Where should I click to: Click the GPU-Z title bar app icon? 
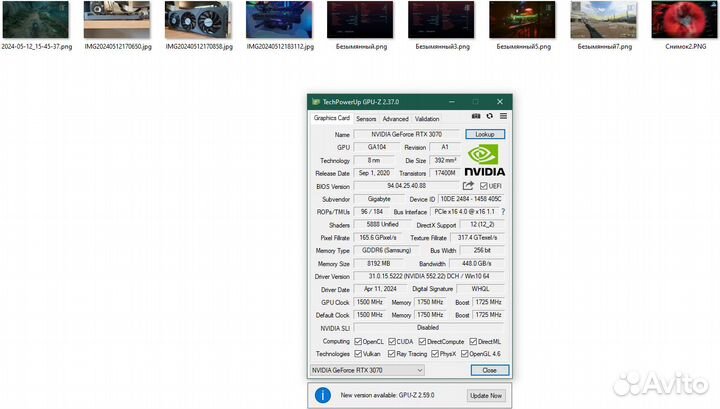315,101
